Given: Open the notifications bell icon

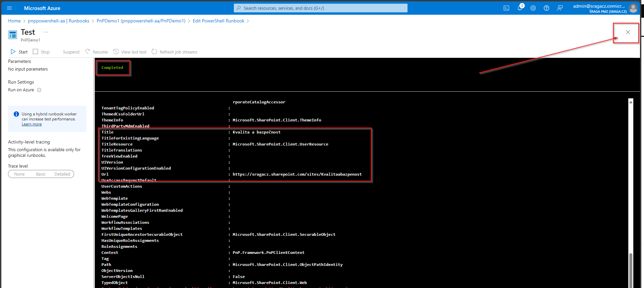Looking at the screenshot, I should pos(520,8).
